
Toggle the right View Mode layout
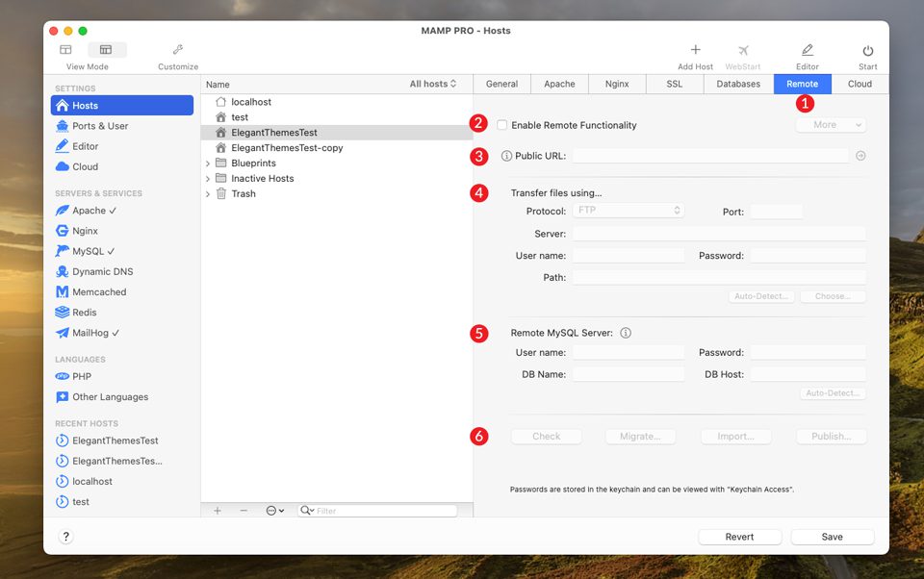tap(106, 49)
